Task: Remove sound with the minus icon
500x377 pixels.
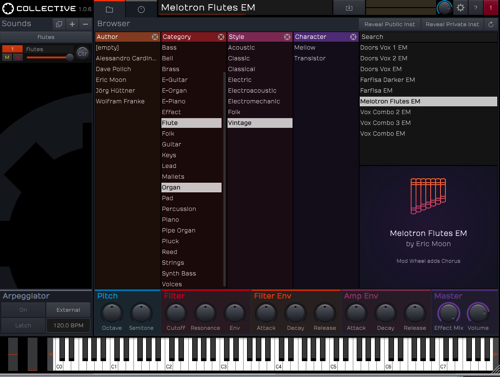Action: (85, 24)
